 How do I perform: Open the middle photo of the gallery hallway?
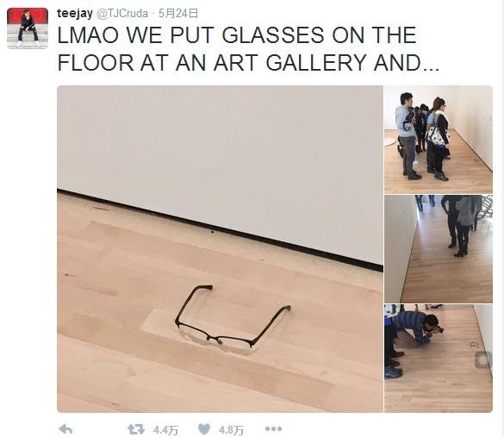tap(439, 249)
